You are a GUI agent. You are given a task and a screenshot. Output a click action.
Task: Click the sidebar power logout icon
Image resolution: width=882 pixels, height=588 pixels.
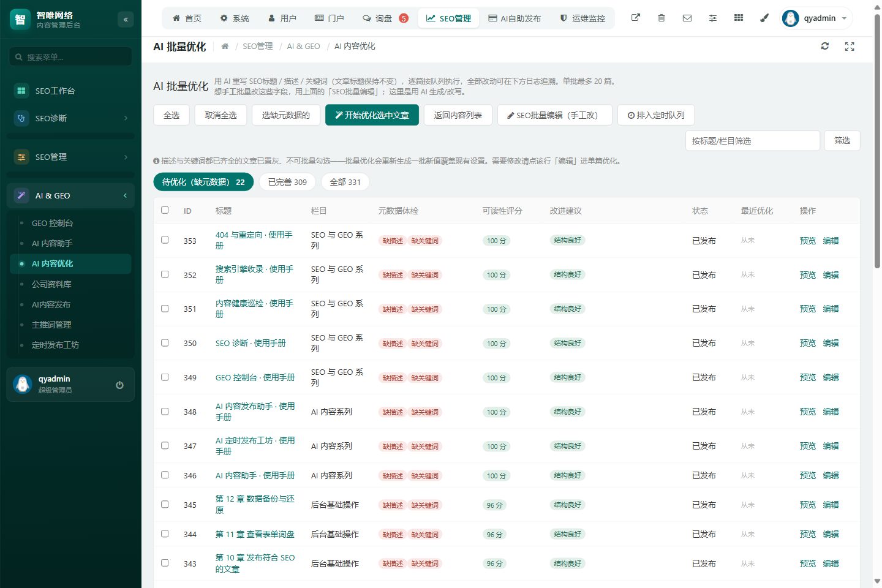pos(119,385)
